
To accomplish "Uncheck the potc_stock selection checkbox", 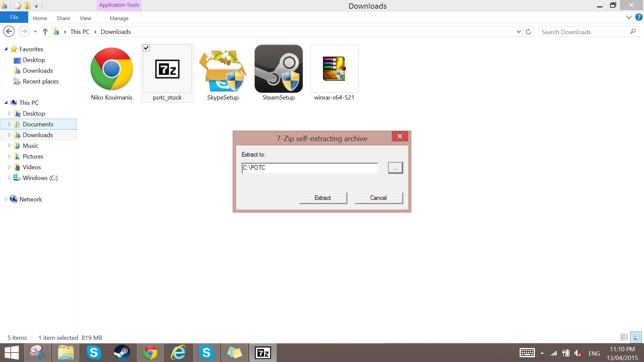I will 146,48.
